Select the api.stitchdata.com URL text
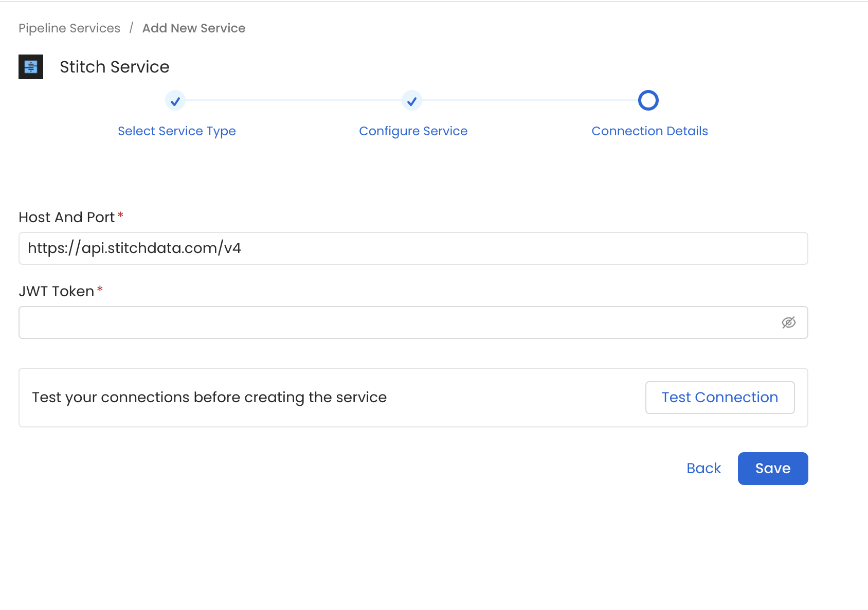The width and height of the screenshot is (868, 610). tap(135, 248)
